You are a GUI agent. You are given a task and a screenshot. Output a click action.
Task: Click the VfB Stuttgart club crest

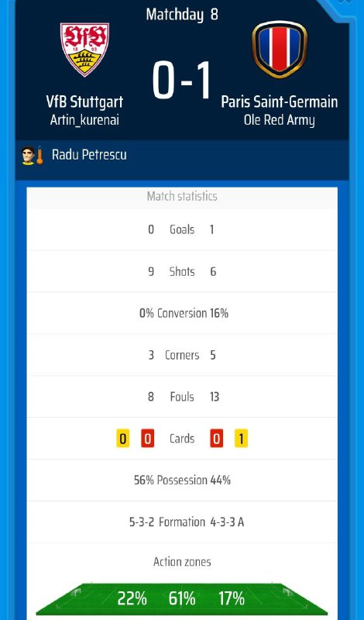click(84, 50)
